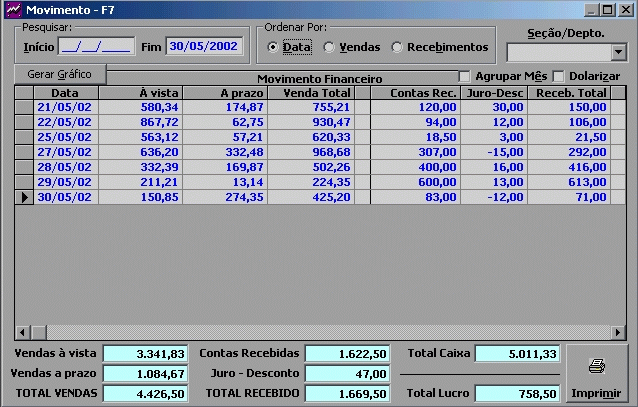Click the Total Lucro value field
Viewport: 638px width, 407px height.
point(518,393)
